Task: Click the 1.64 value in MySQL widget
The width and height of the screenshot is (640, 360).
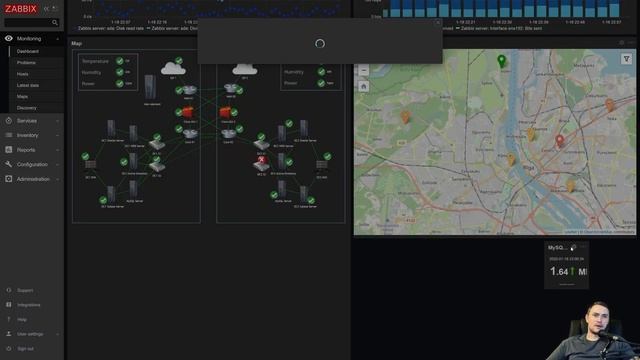Action: (559, 271)
